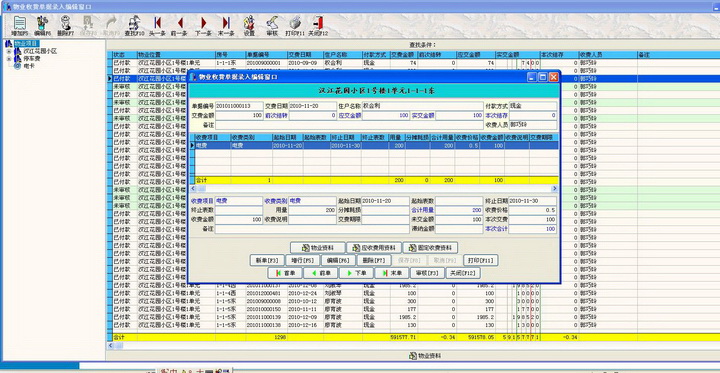Click the 编辑F6 edit toolbar icon
Image resolution: width=720 pixels, height=373 pixels.
click(42, 26)
